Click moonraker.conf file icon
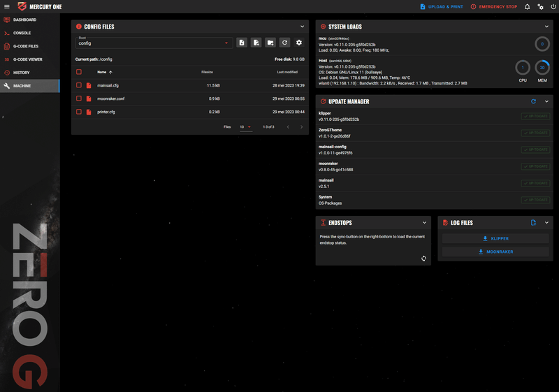559x392 pixels. tap(89, 99)
